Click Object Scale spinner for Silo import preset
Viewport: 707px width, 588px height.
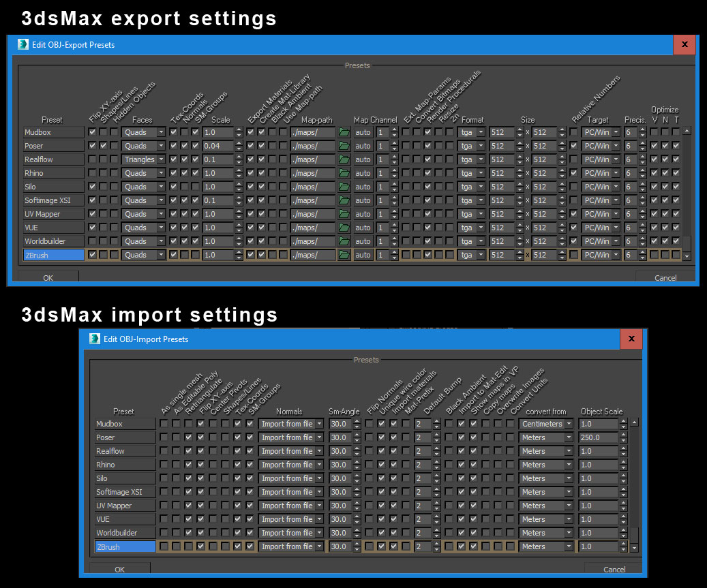pyautogui.click(x=623, y=478)
